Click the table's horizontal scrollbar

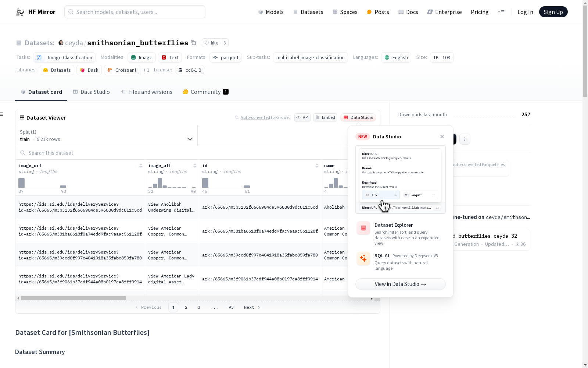pos(73,298)
